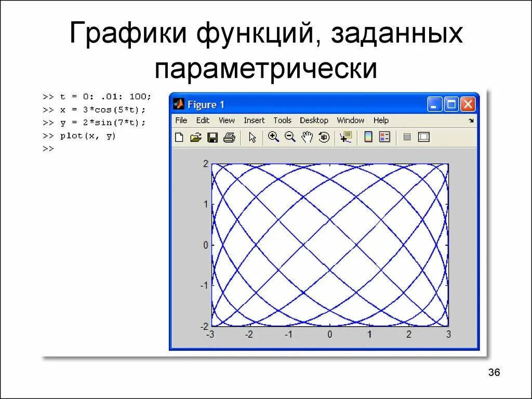Open the Help menu
Screen dimensions: 532x399
click(x=381, y=121)
